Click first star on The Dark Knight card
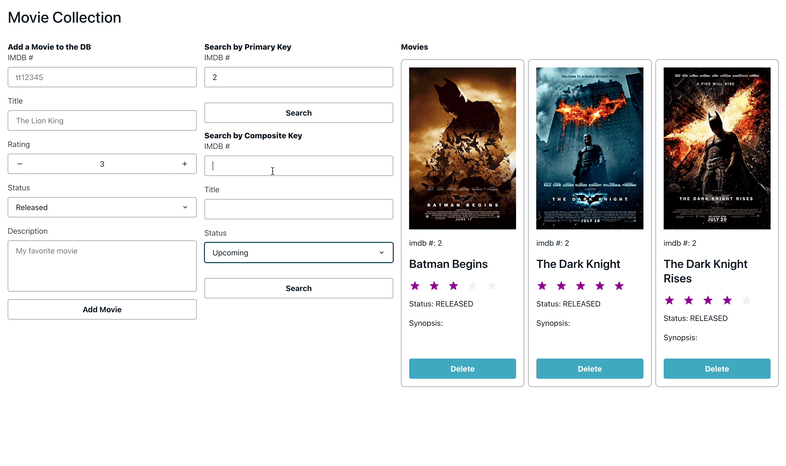 click(x=542, y=286)
